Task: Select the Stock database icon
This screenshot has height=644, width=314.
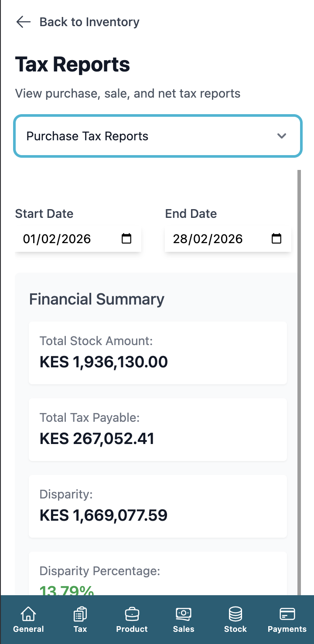Action: click(235, 614)
